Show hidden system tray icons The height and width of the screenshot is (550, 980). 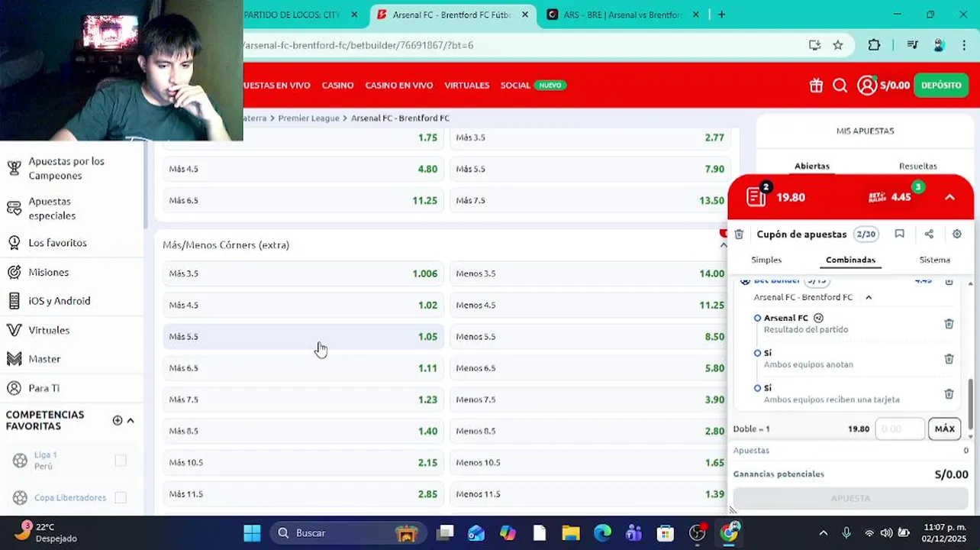pyautogui.click(x=823, y=532)
